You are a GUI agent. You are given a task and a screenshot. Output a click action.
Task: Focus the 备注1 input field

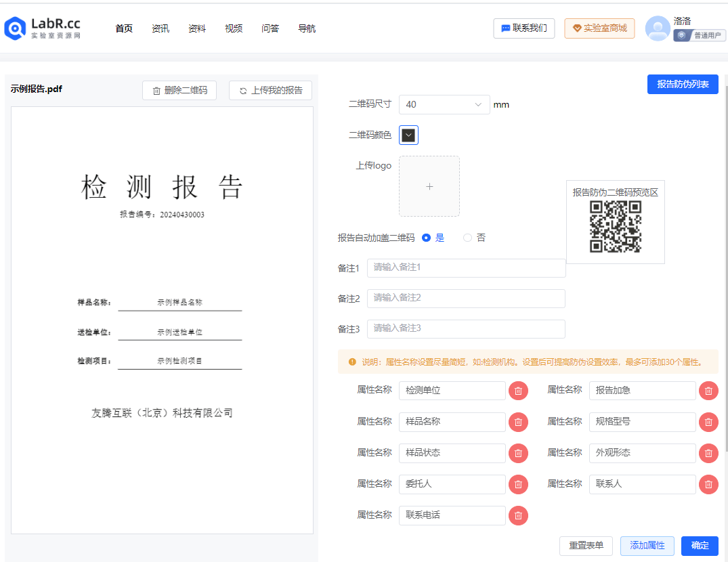466,267
